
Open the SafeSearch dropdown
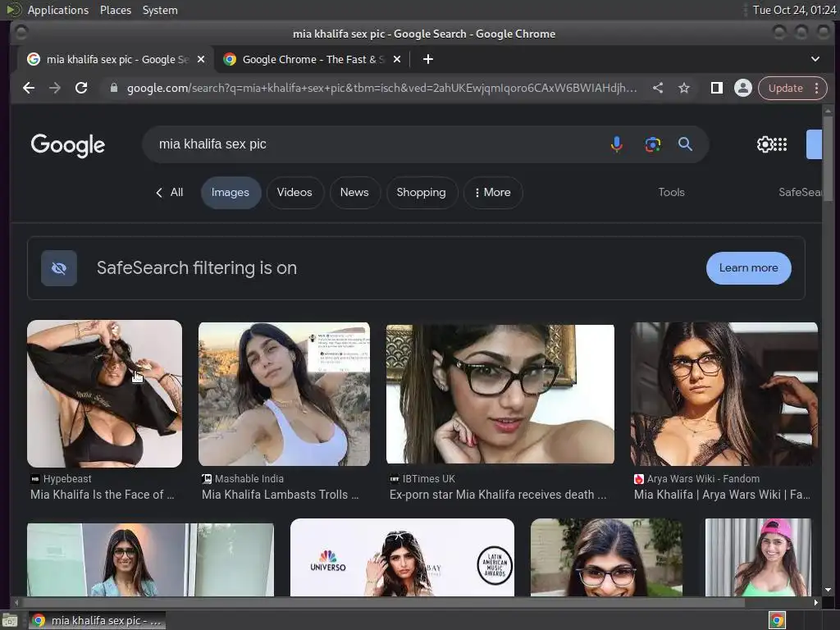coord(800,192)
